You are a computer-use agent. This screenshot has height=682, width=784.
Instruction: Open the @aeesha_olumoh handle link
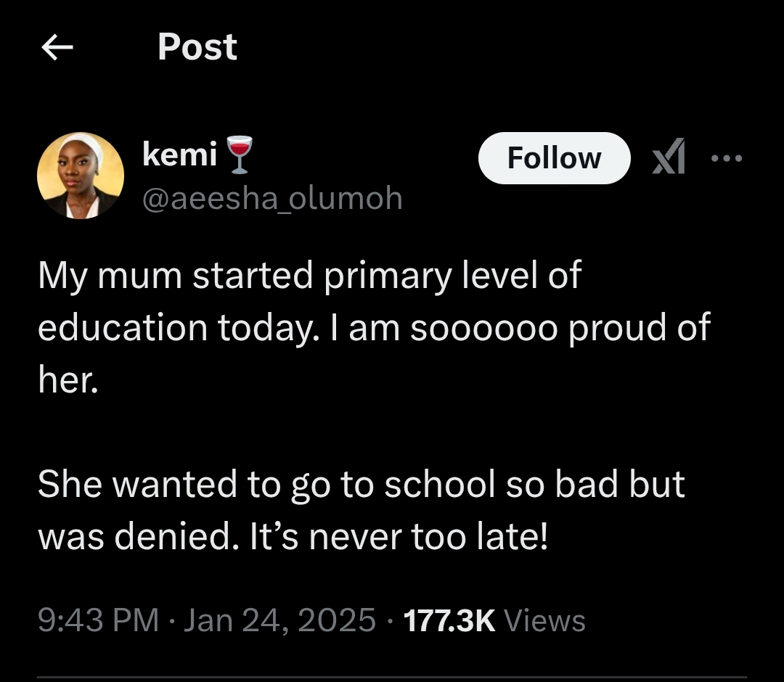[x=272, y=197]
